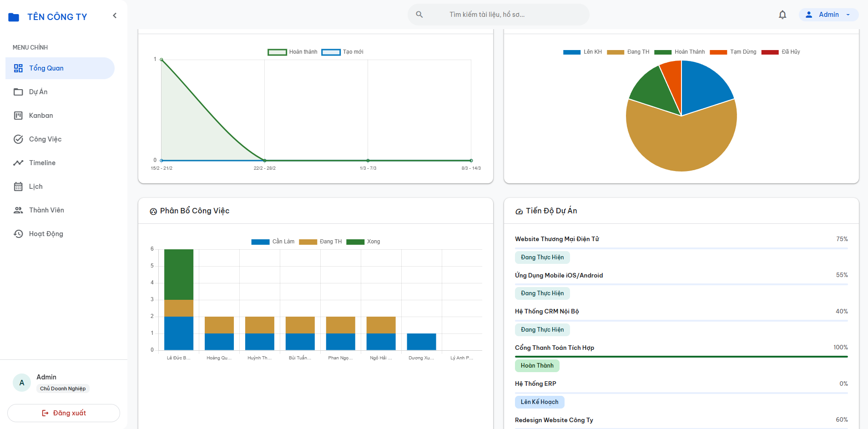Image resolution: width=868 pixels, height=429 pixels.
Task: Expand the Admin dropdown arrow
Action: pyautogui.click(x=848, y=15)
